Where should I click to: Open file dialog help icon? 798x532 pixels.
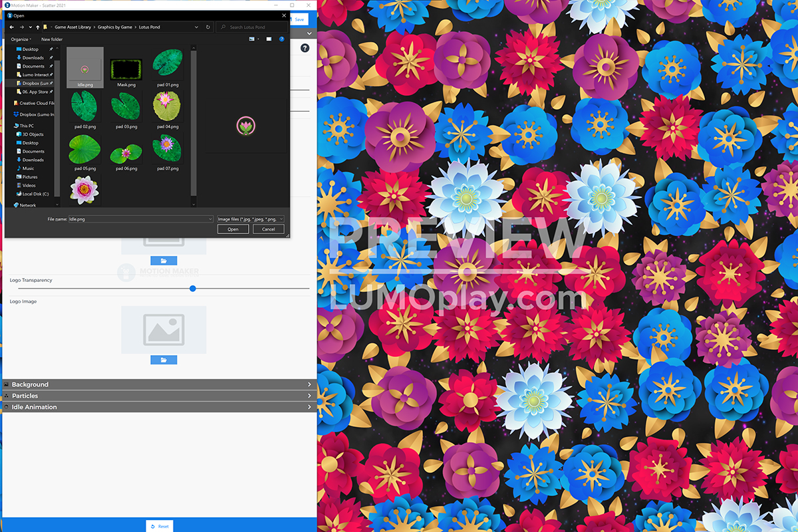point(282,39)
